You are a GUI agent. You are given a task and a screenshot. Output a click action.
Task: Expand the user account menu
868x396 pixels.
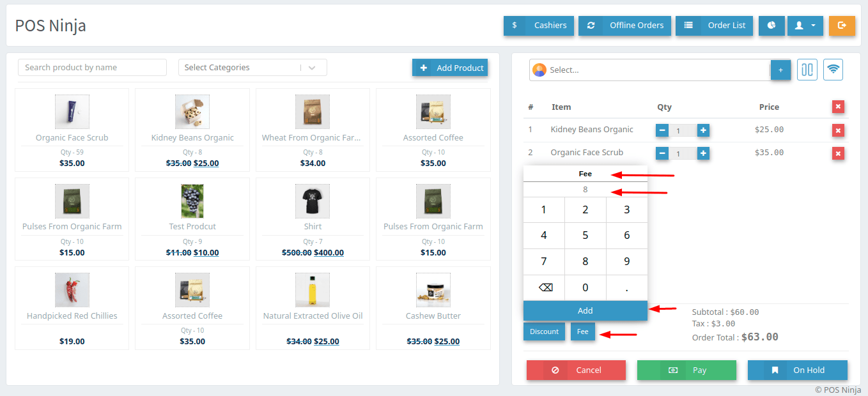(805, 26)
